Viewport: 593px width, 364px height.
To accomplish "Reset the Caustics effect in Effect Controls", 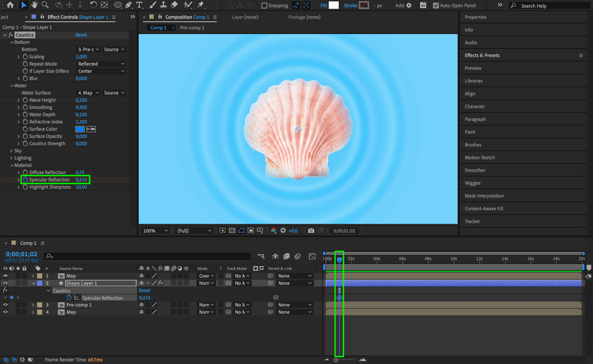I will click(x=81, y=35).
